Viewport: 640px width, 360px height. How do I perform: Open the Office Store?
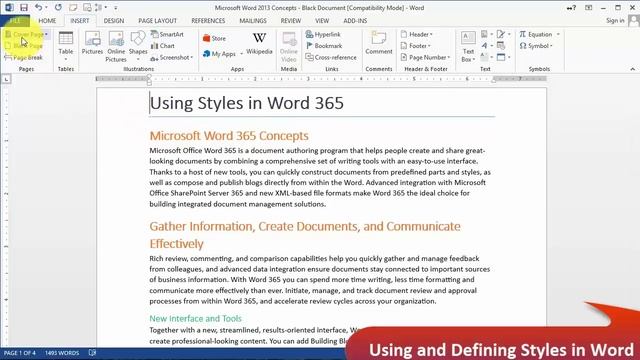coord(214,38)
